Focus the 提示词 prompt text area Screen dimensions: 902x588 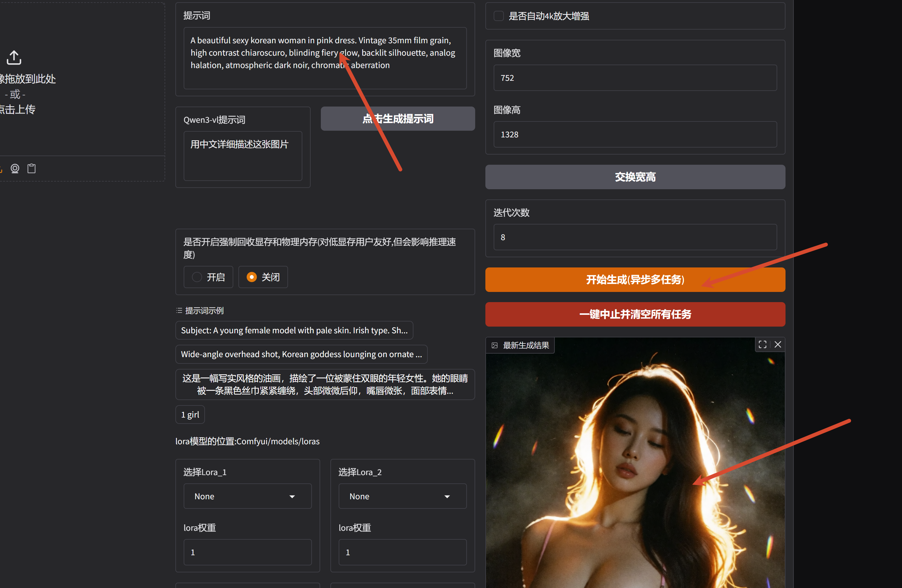coord(325,58)
